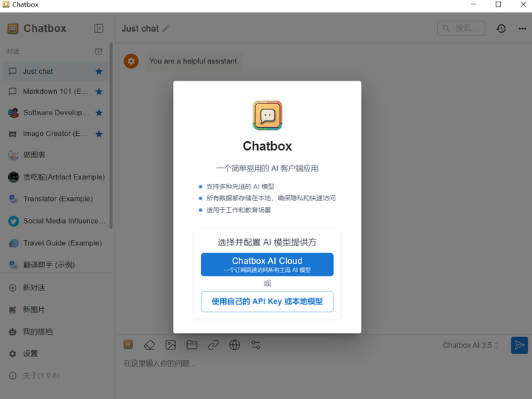This screenshot has height=399, width=532.
Task: Open the Markdown 101 conversation
Action: pyautogui.click(x=56, y=92)
